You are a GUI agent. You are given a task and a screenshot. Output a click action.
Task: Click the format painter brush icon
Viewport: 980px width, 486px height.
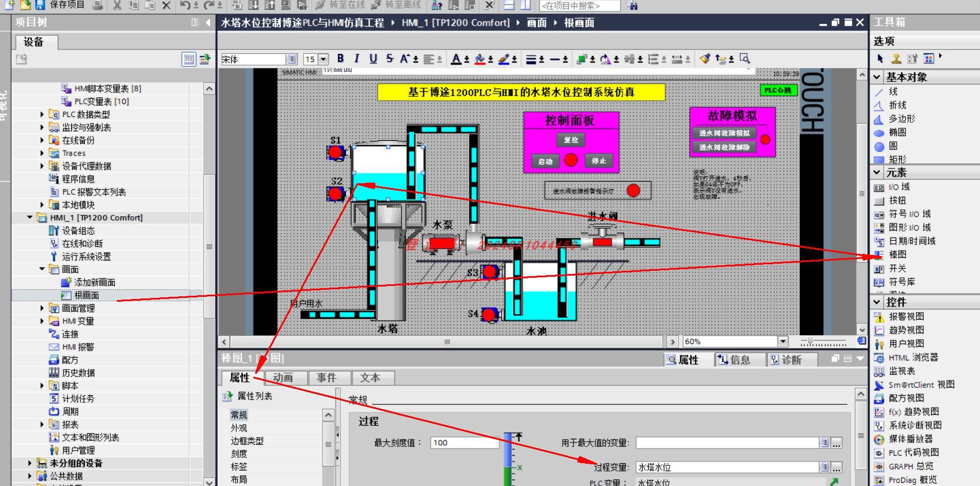point(705,59)
